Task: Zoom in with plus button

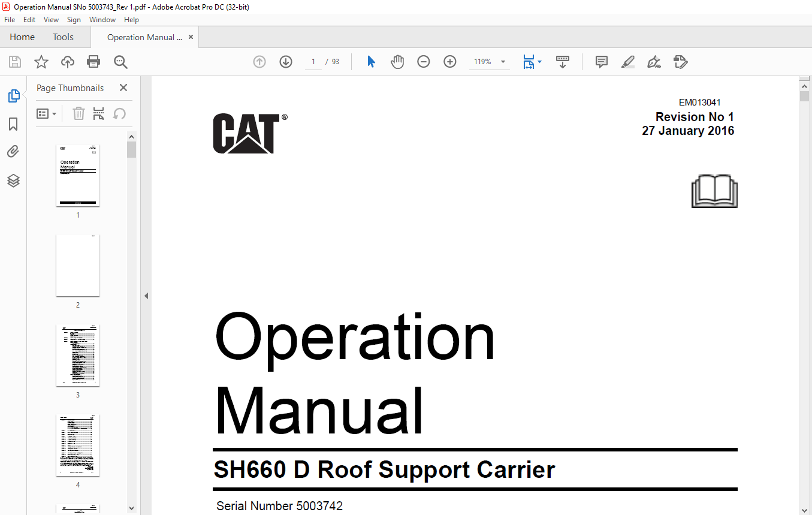Action: [450, 62]
